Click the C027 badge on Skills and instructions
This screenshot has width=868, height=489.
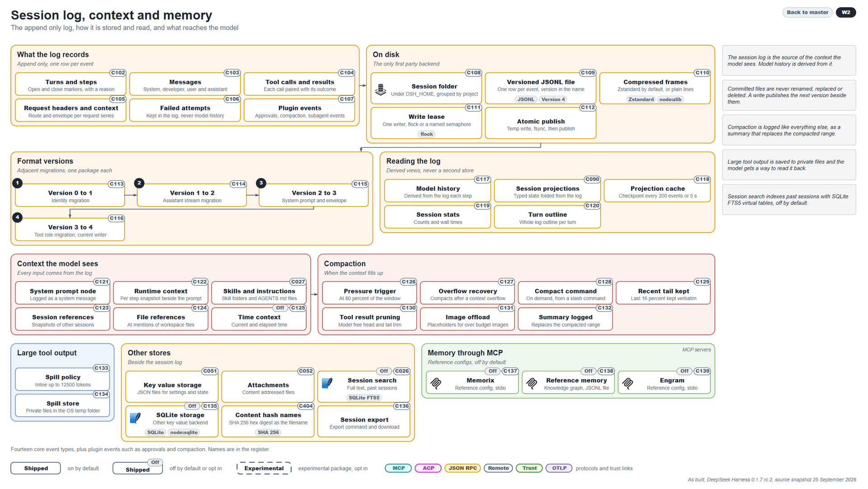click(x=298, y=282)
